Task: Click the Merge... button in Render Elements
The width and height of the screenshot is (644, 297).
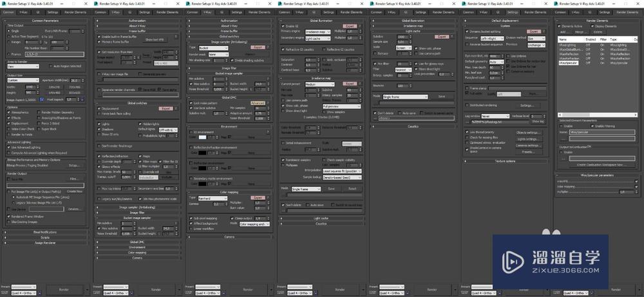Action: click(x=580, y=32)
